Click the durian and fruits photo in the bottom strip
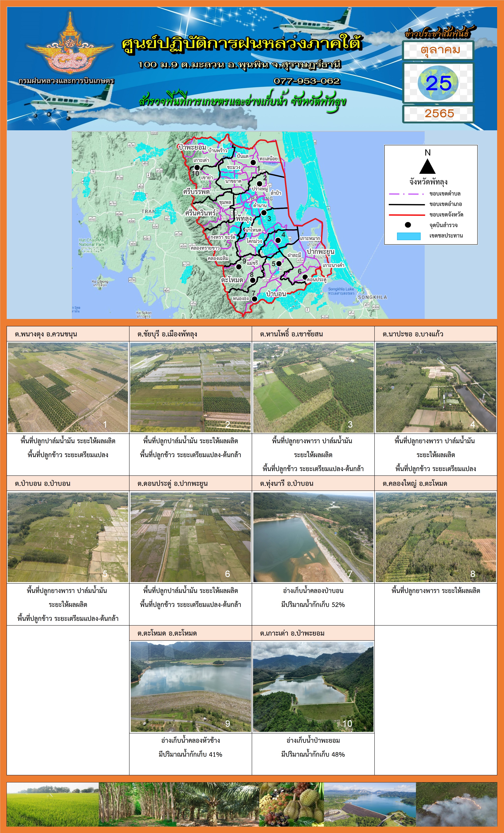This screenshot has width=504, height=833. [291, 805]
